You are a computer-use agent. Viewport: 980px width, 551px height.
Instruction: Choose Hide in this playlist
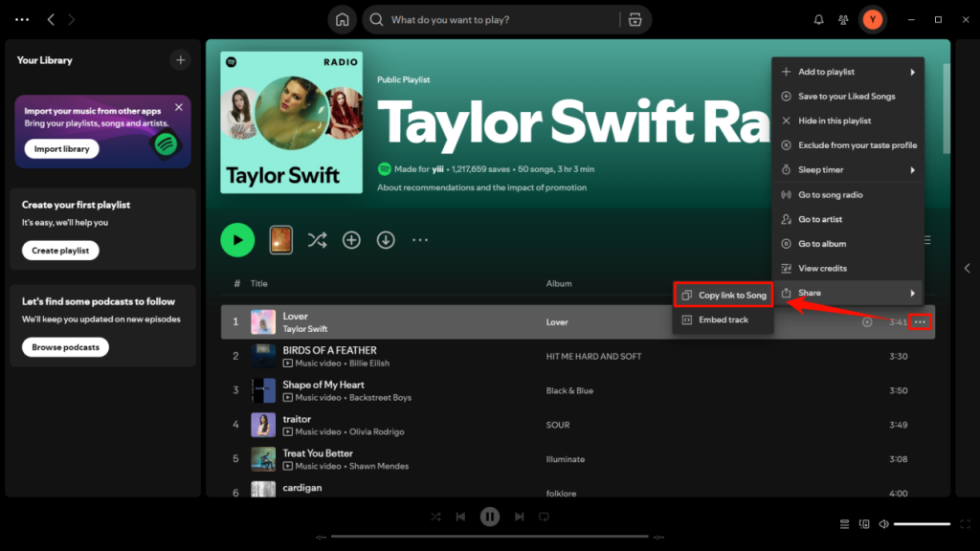point(848,121)
